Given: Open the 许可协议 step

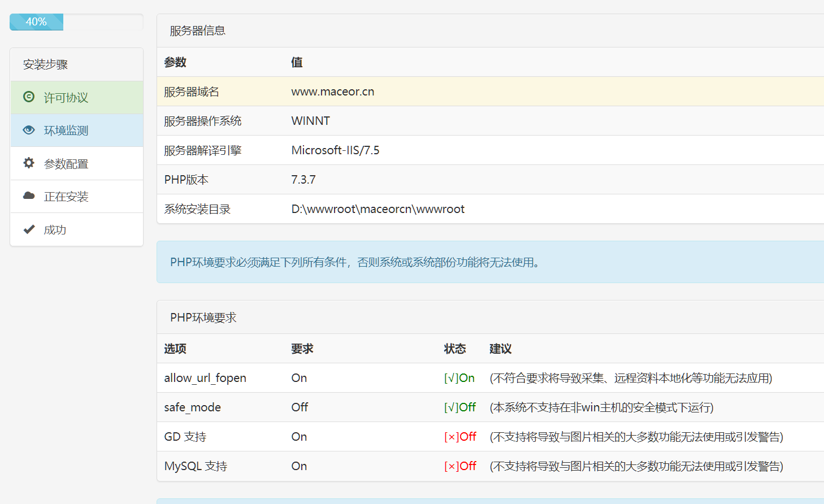Looking at the screenshot, I should click(77, 98).
